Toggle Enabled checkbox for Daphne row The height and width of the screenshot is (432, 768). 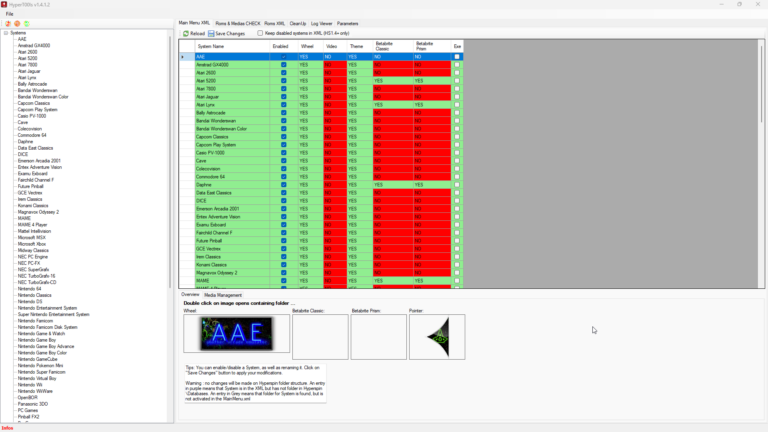[284, 185]
